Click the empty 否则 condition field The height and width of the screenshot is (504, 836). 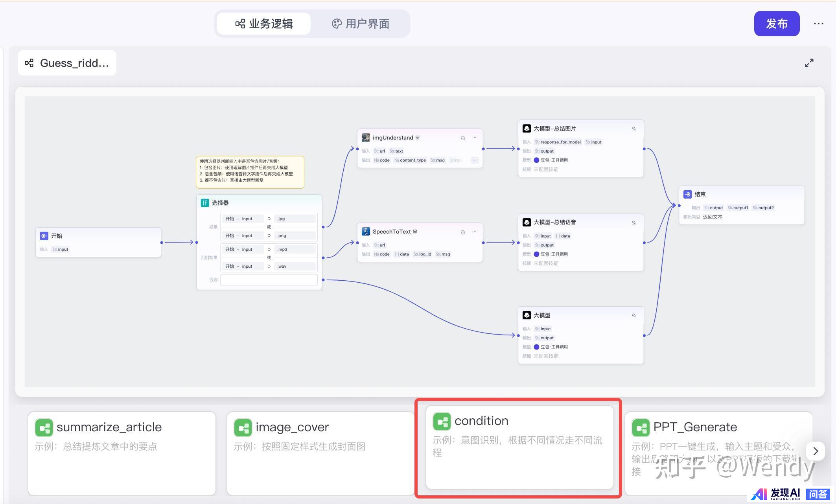[269, 280]
